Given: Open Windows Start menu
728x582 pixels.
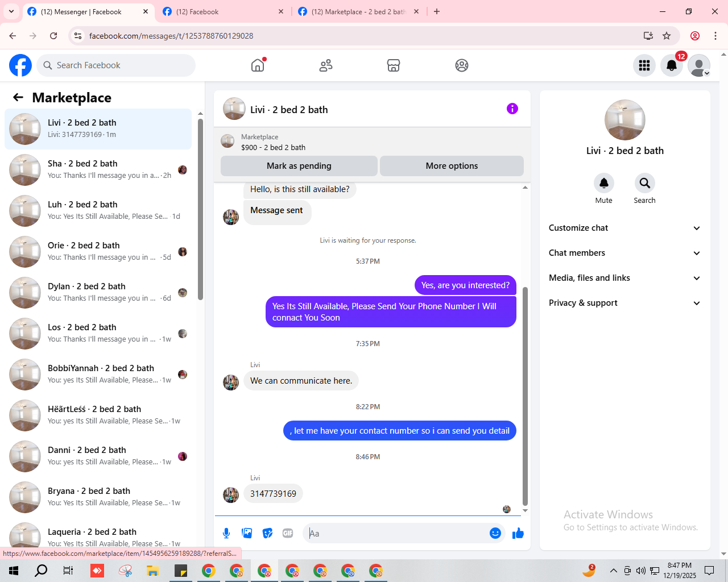Looking at the screenshot, I should [x=14, y=571].
